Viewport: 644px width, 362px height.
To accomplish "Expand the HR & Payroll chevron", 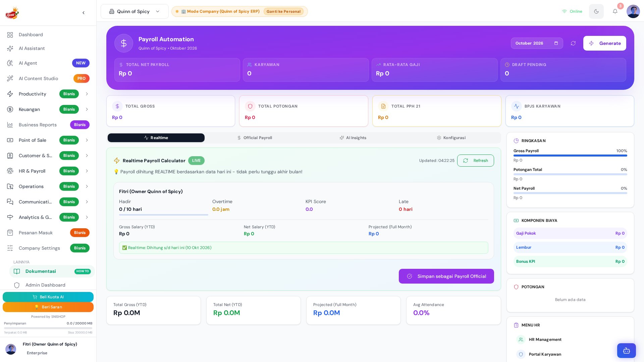I will click(87, 171).
